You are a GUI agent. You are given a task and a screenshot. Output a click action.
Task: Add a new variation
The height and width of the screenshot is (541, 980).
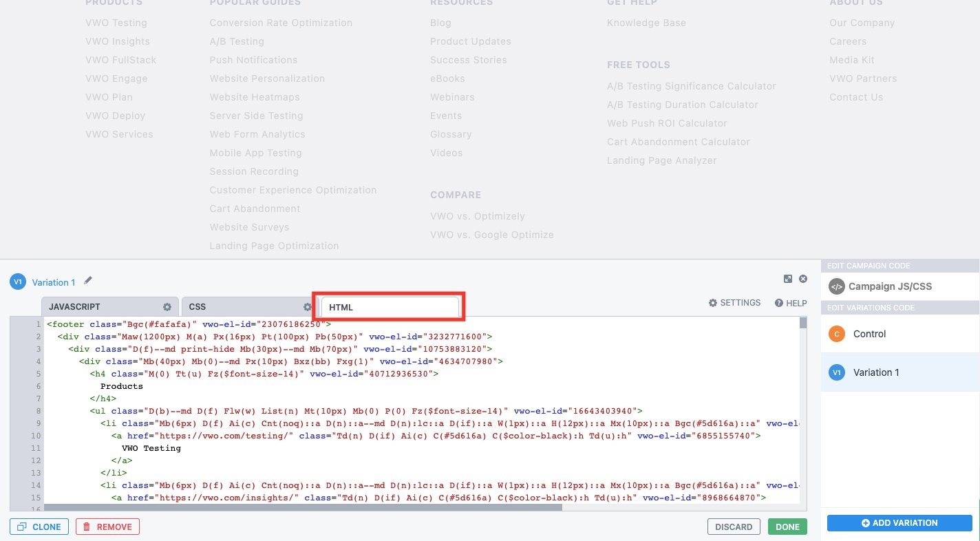[899, 522]
